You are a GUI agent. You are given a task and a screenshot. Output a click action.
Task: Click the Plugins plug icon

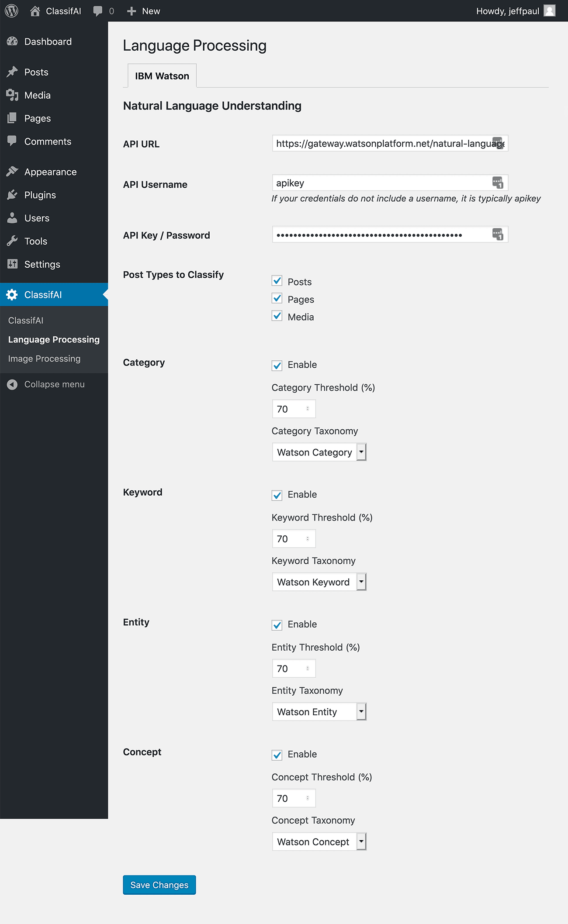click(x=12, y=195)
